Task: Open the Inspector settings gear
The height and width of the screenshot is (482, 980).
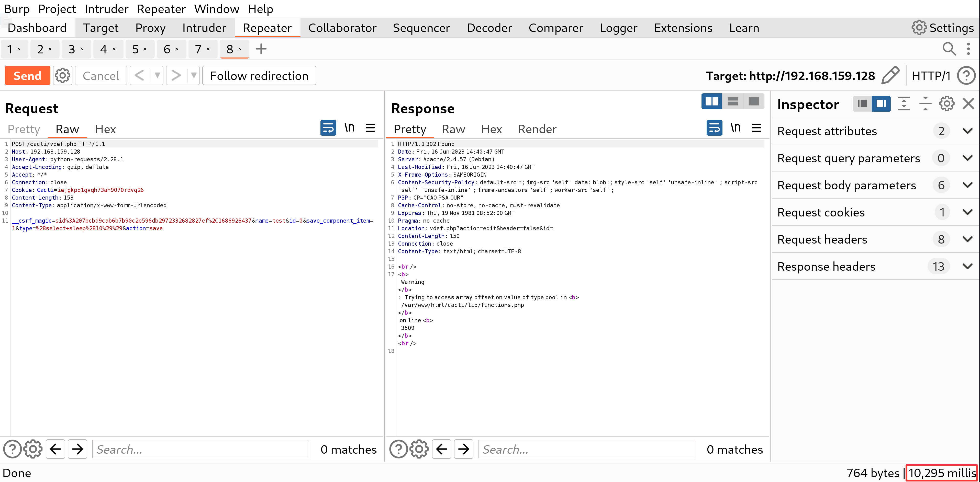Action: [x=946, y=104]
